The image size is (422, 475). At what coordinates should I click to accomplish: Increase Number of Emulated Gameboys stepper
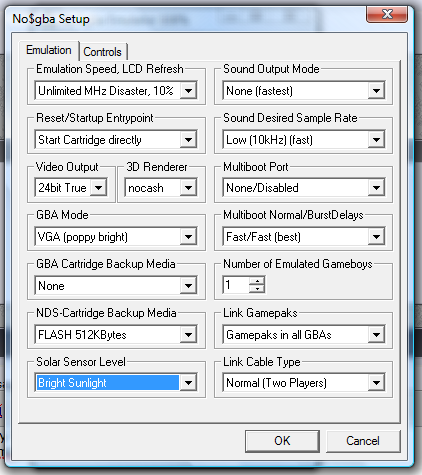[x=257, y=281]
